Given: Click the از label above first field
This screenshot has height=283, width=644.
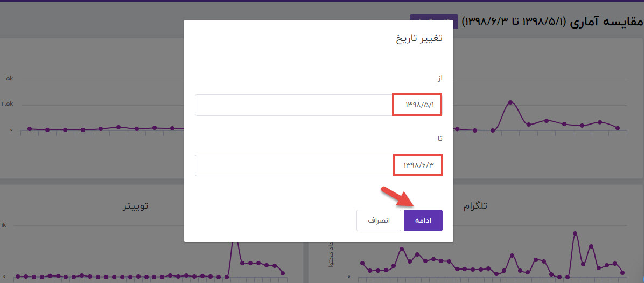Looking at the screenshot, I should click(x=439, y=78).
